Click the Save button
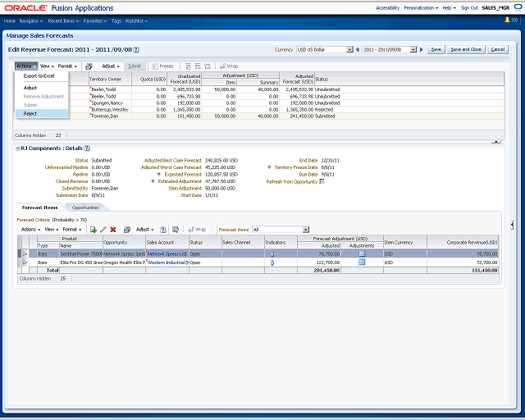 point(436,49)
